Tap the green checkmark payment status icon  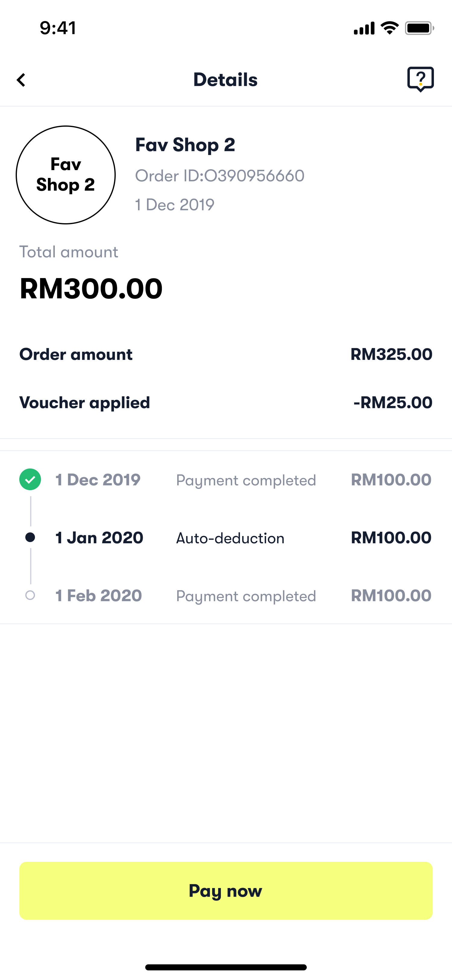click(30, 479)
